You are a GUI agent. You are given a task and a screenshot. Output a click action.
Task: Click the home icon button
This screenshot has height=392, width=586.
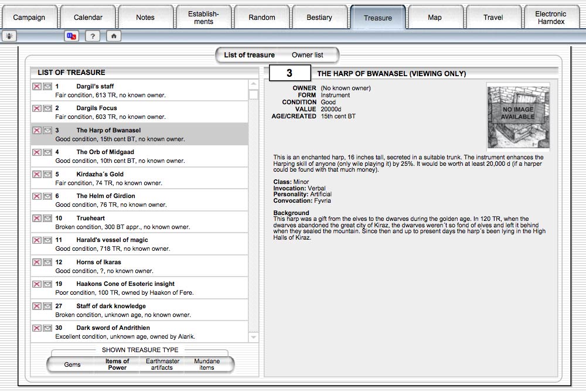click(114, 36)
